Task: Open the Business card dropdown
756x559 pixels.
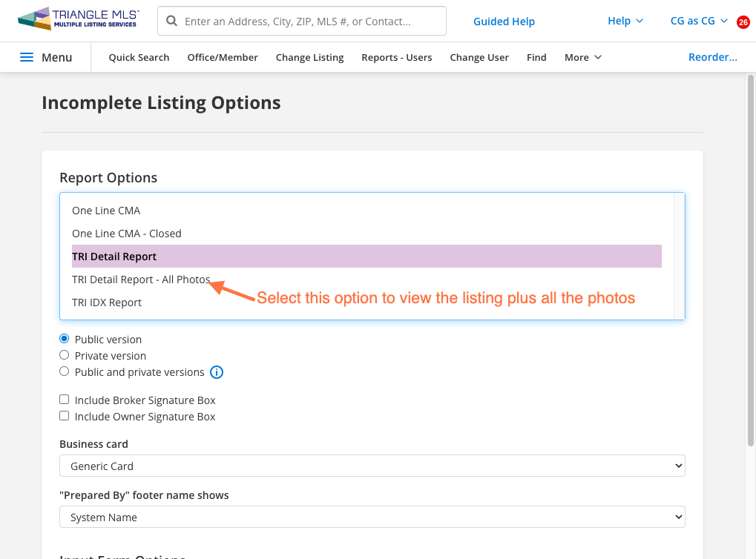Action: coord(372,466)
